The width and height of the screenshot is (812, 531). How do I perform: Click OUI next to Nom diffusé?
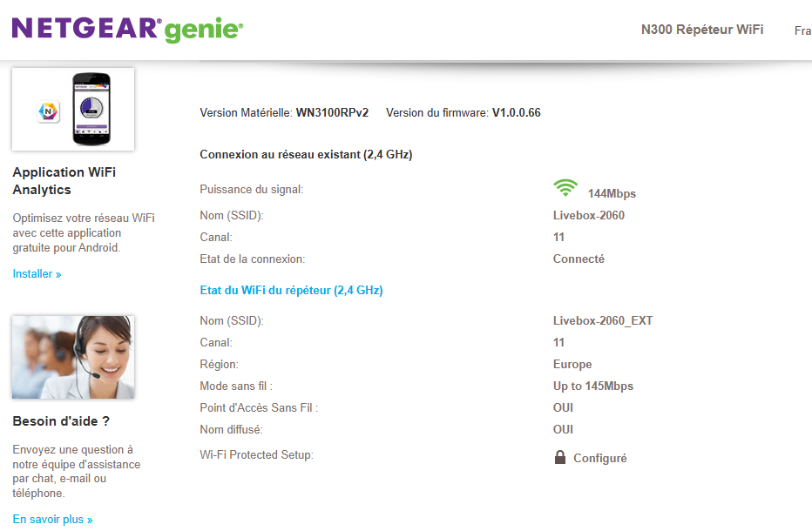tap(563, 429)
